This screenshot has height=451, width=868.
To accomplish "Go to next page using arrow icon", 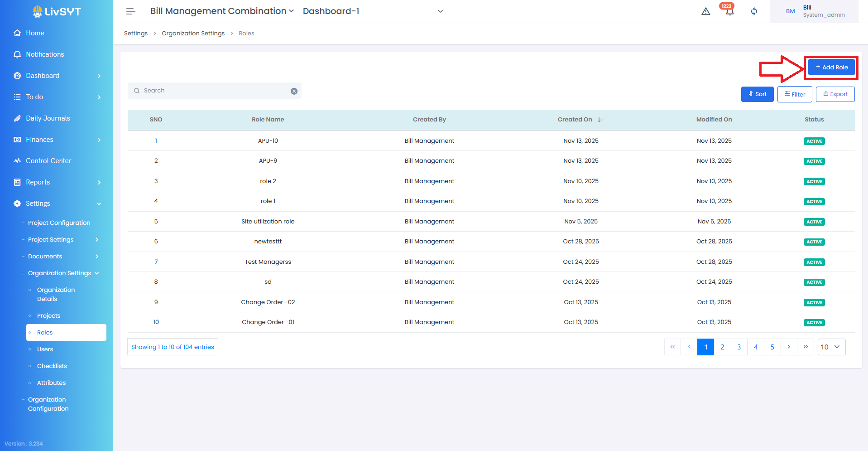I will [789, 347].
